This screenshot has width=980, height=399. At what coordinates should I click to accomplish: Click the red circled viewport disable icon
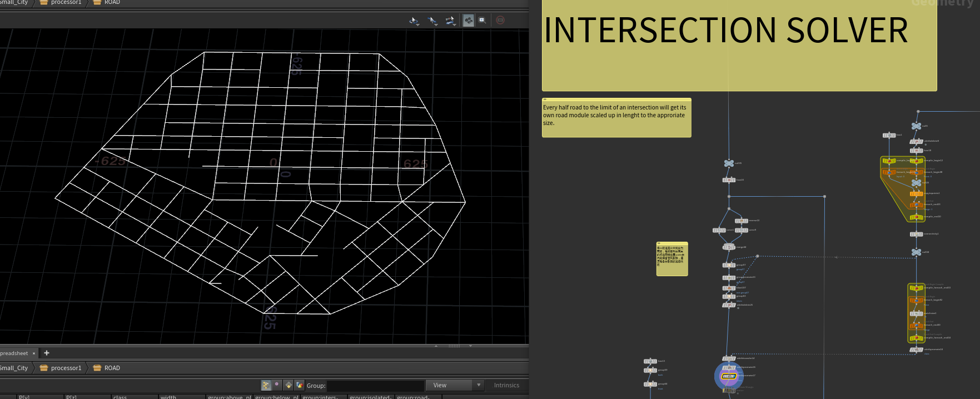coord(500,20)
